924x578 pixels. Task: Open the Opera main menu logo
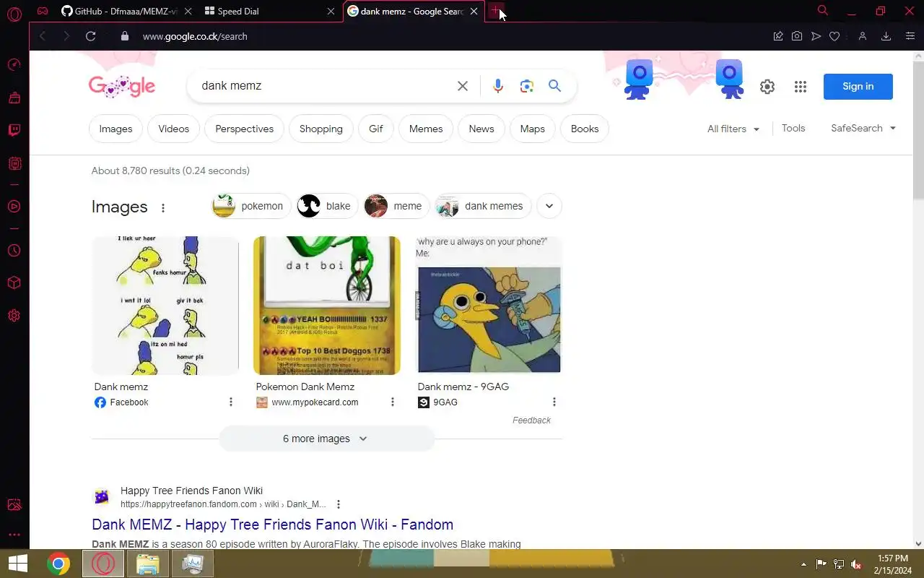[x=14, y=14]
